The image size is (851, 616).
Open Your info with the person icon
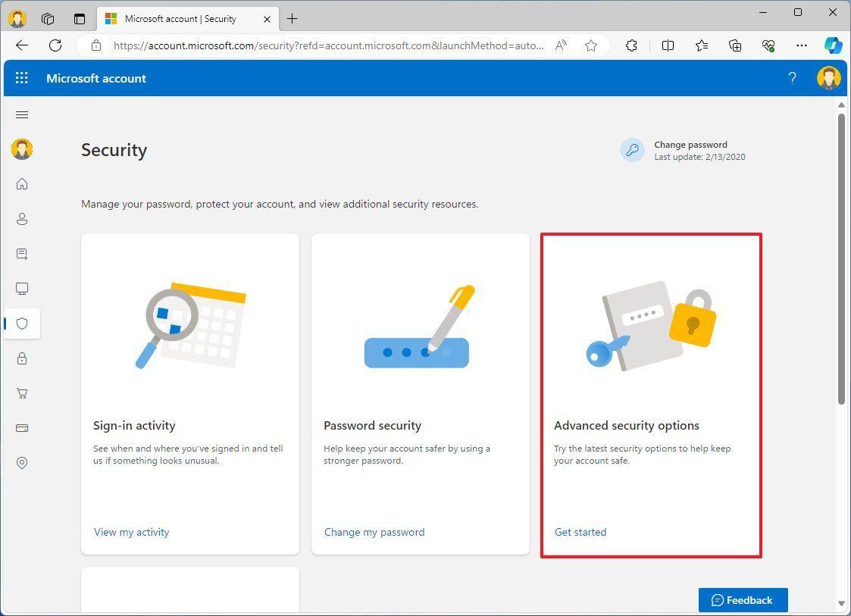pyautogui.click(x=21, y=219)
